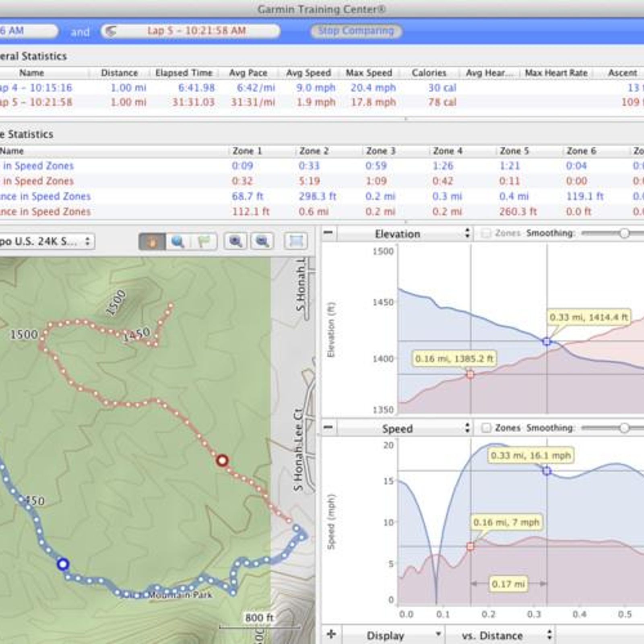644x644 pixels.
Task: Sort by the Elapsed Time column header
Action: (x=184, y=73)
